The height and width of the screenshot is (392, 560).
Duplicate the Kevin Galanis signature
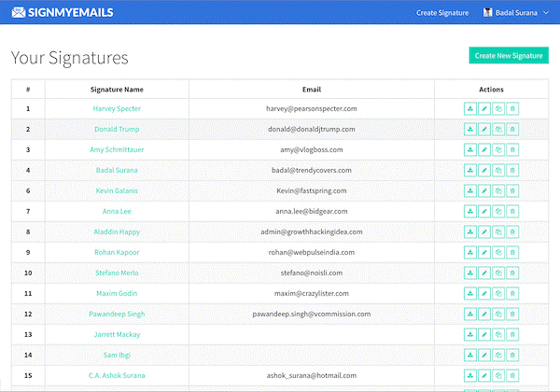tap(498, 191)
